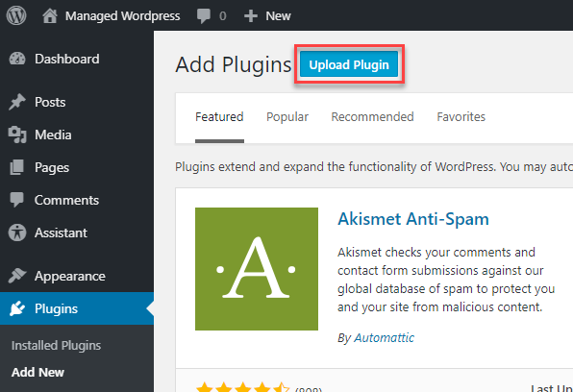Click the Posts pushpin icon

point(17,102)
